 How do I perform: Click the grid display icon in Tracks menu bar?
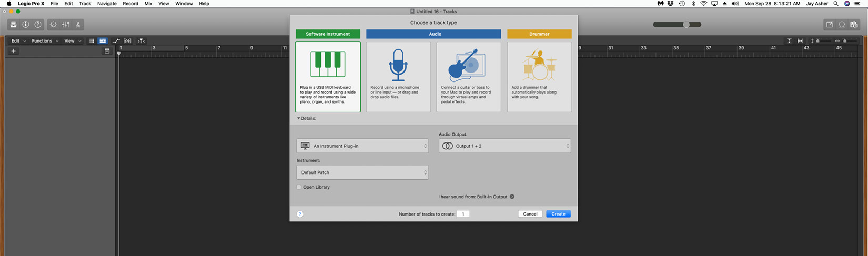tap(92, 41)
